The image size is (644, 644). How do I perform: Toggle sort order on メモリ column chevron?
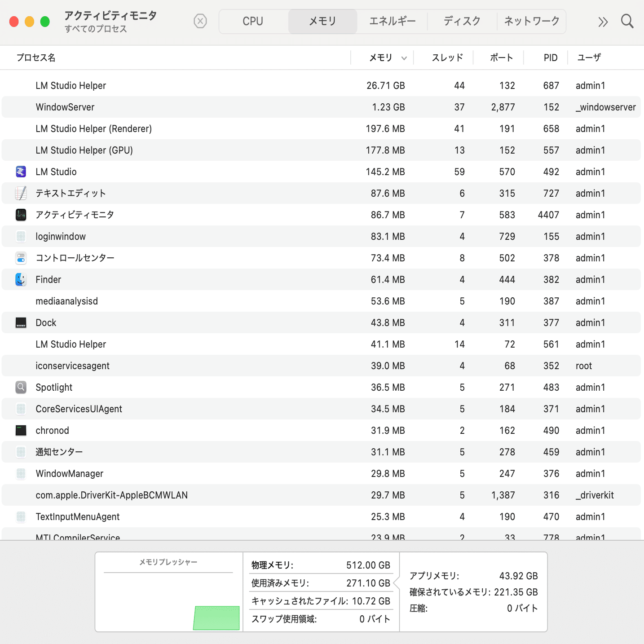[x=404, y=58]
